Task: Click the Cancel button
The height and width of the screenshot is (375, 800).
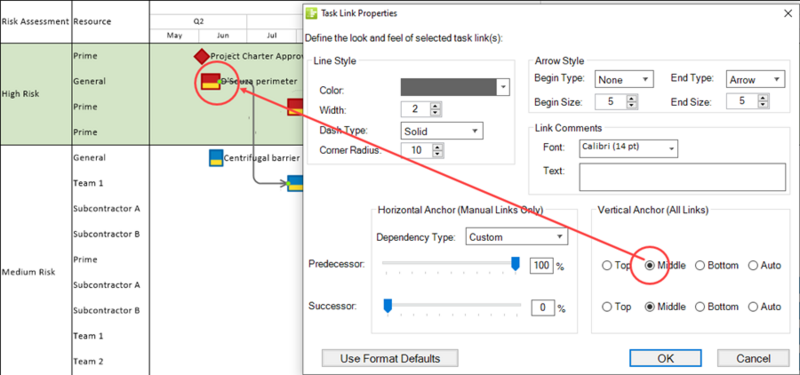Action: [754, 358]
